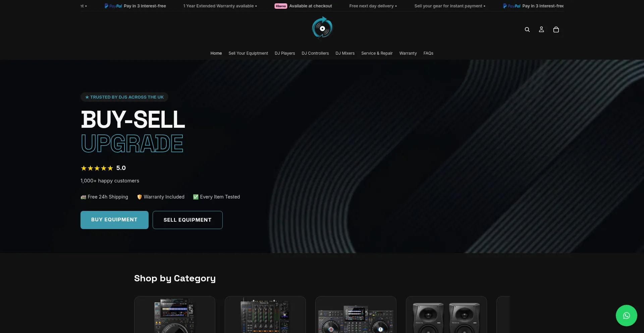Go to the Home menu item
The height and width of the screenshot is (333, 644).
pyautogui.click(x=216, y=53)
